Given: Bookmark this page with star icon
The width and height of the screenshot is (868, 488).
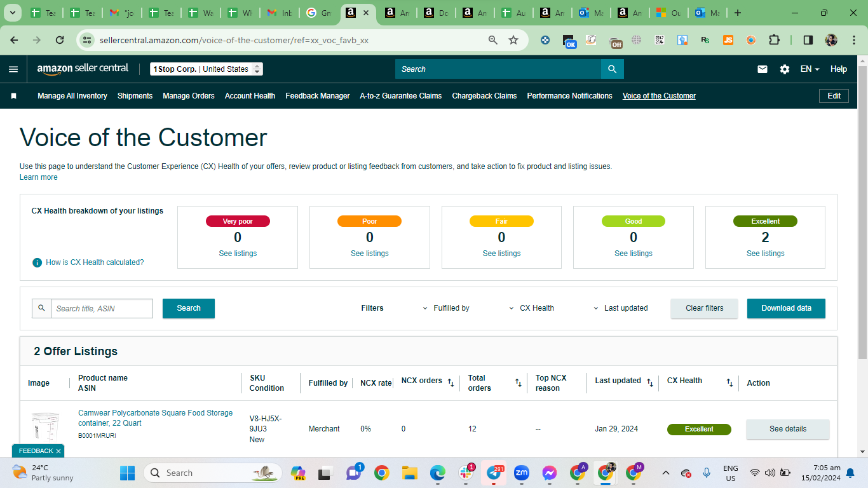Looking at the screenshot, I should (513, 40).
